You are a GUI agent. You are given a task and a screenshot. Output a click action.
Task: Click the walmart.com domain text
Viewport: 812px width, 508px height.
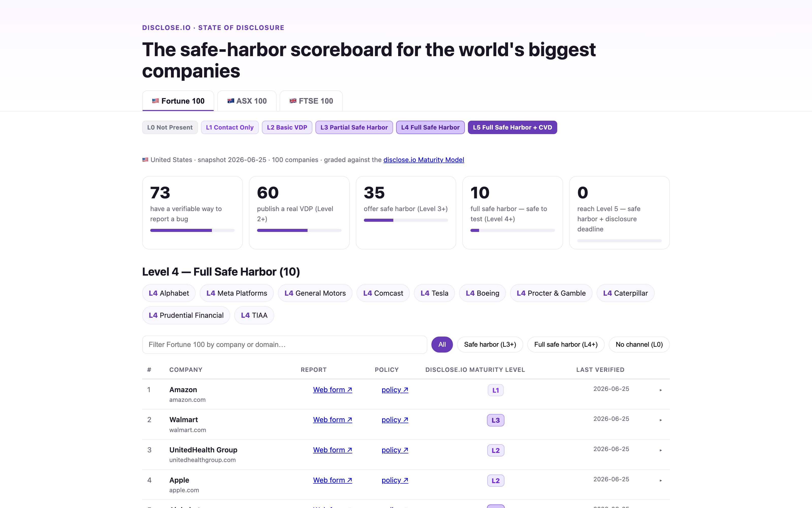click(188, 430)
